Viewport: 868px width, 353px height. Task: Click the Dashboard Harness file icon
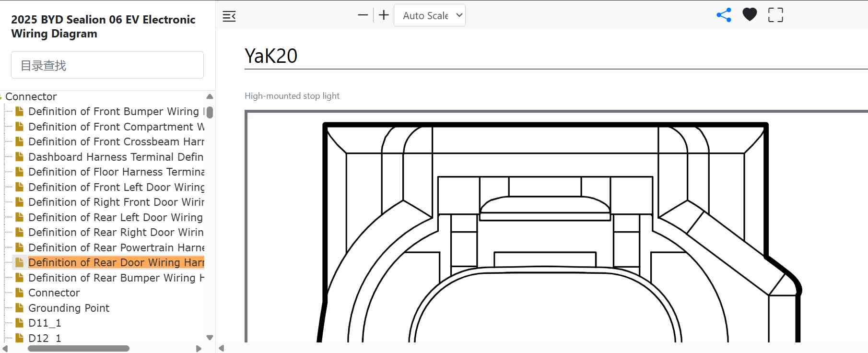pos(20,157)
